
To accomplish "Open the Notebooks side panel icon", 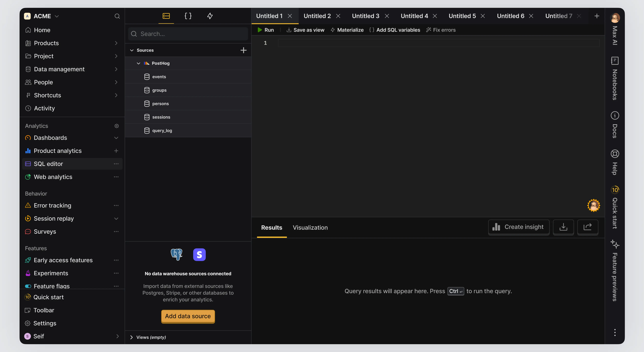I will [x=615, y=61].
